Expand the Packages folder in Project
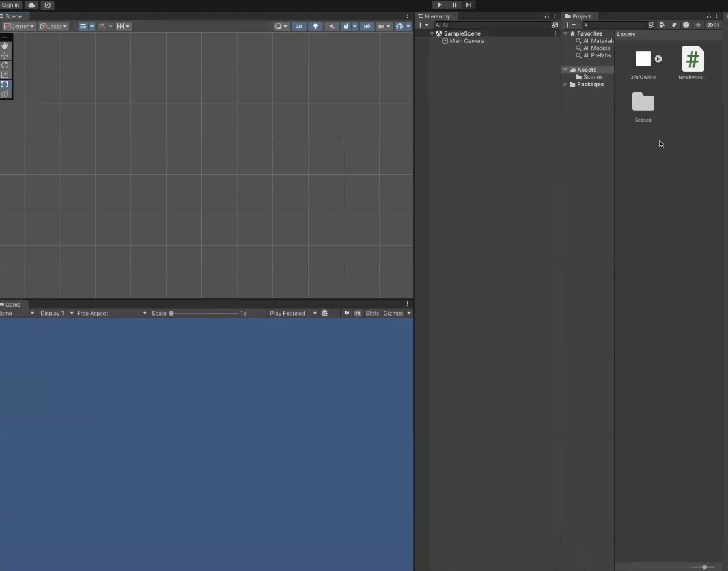 (565, 85)
